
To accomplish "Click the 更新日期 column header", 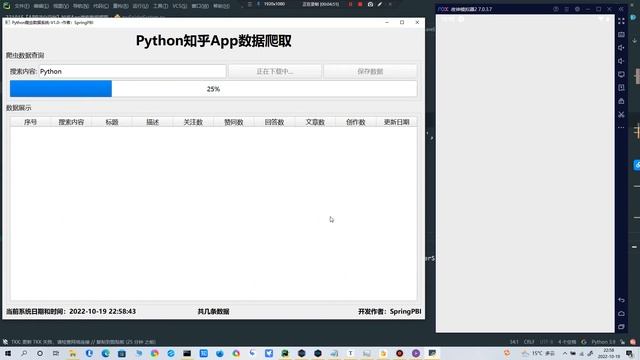I will click(396, 122).
